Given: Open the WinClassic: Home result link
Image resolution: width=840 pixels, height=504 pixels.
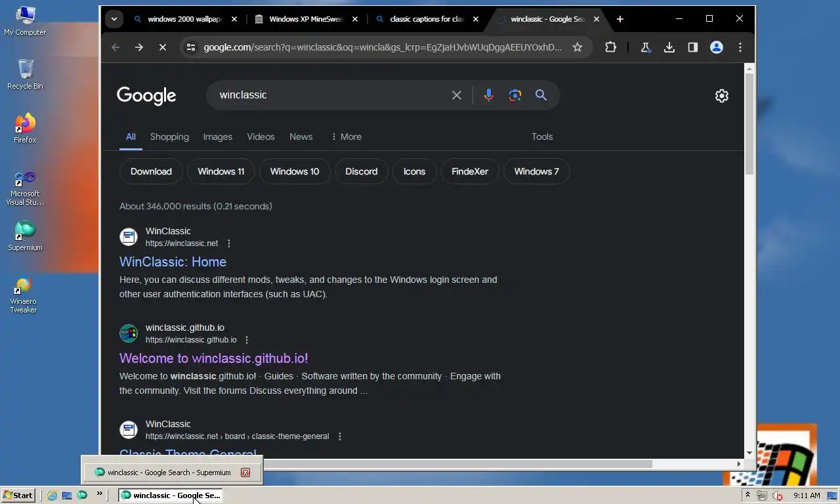Looking at the screenshot, I should click(x=173, y=262).
